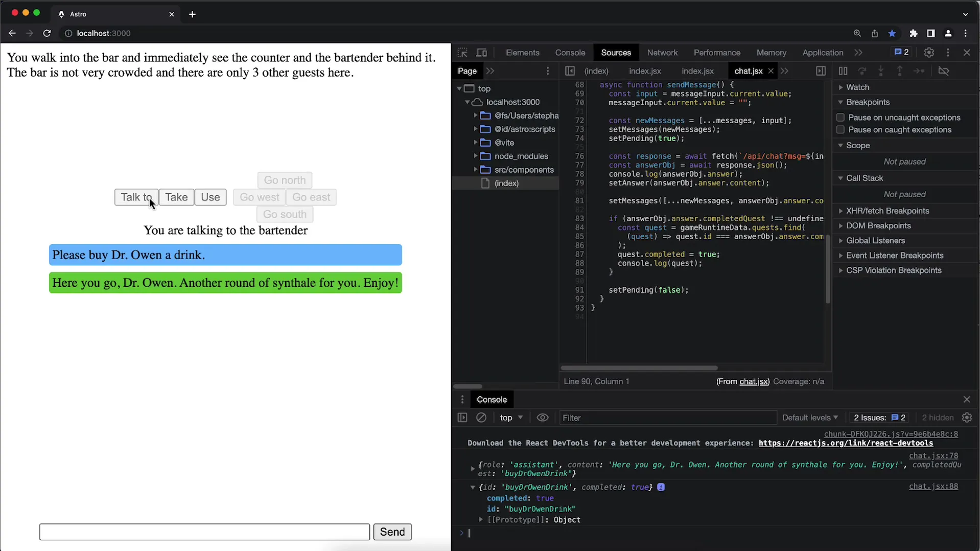Open Default levels dropdown
Viewport: 980px width, 551px height.
tap(810, 418)
